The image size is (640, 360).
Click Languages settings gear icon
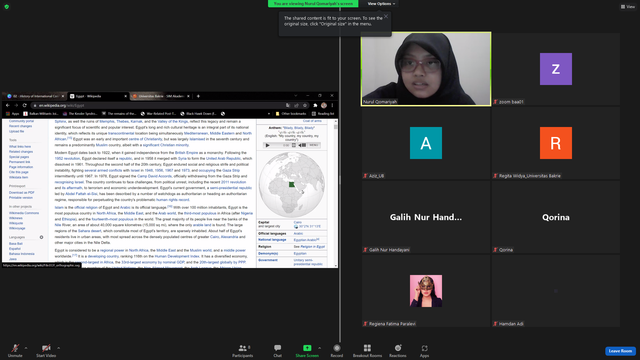pos(41,237)
